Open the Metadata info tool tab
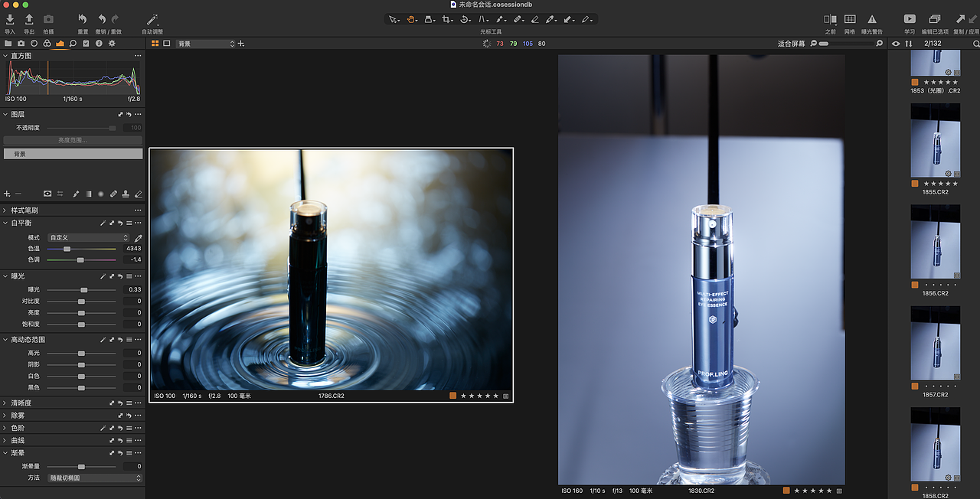 point(99,44)
